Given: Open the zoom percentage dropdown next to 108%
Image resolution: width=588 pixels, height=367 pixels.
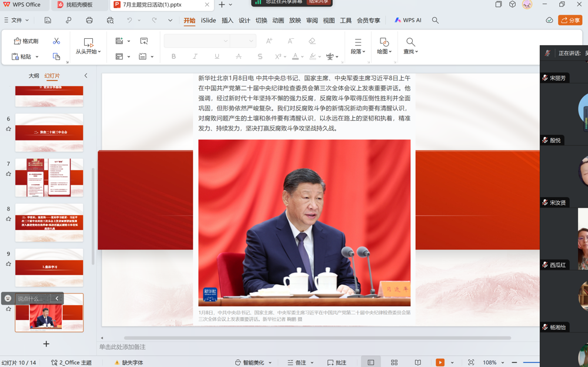Looking at the screenshot, I should tap(503, 362).
